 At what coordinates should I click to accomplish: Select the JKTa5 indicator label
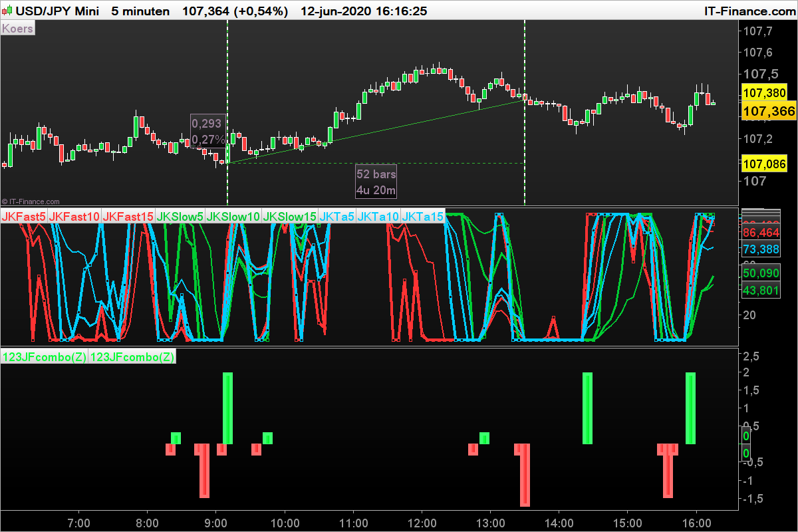(337, 217)
